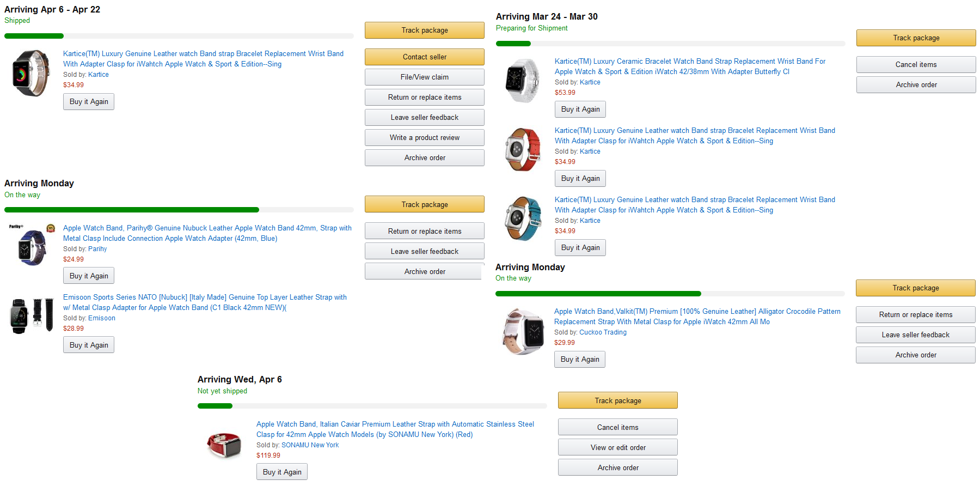Click Write a product review
Screen dimensions: 980x486
(425, 137)
